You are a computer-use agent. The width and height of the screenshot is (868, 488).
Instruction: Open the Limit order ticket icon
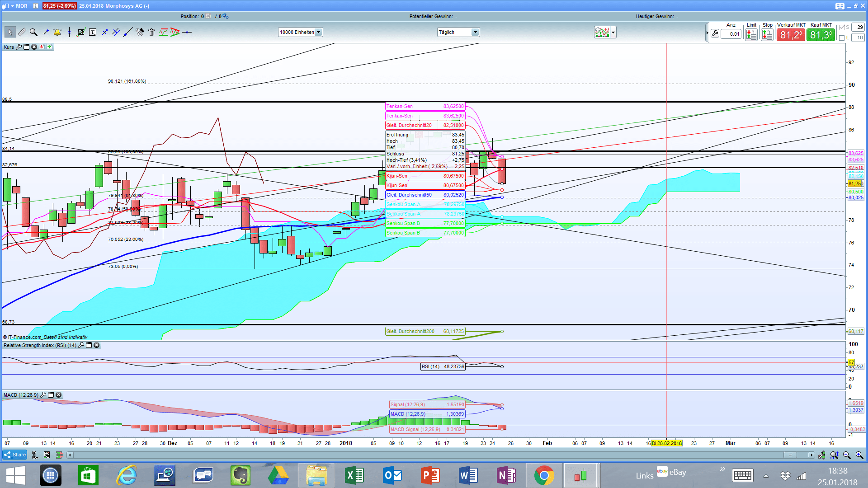tap(751, 34)
